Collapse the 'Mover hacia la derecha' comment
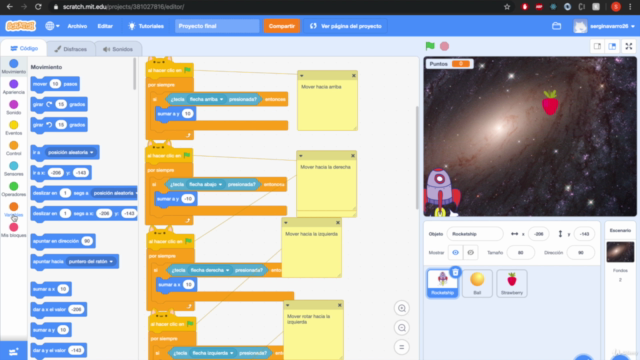The image size is (640, 360). (301, 156)
